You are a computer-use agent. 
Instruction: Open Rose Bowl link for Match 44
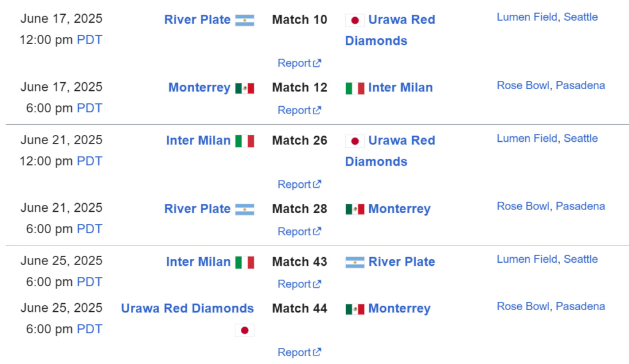point(523,306)
